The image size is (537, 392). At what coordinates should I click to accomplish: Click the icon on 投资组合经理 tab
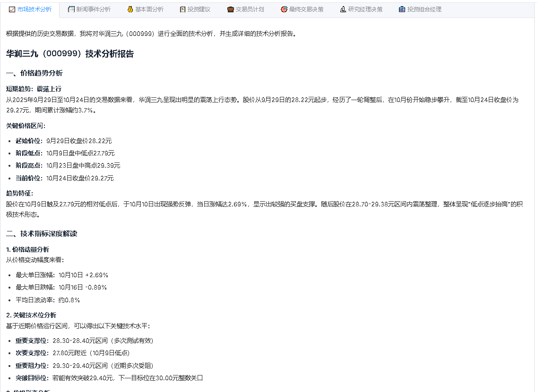(402, 9)
